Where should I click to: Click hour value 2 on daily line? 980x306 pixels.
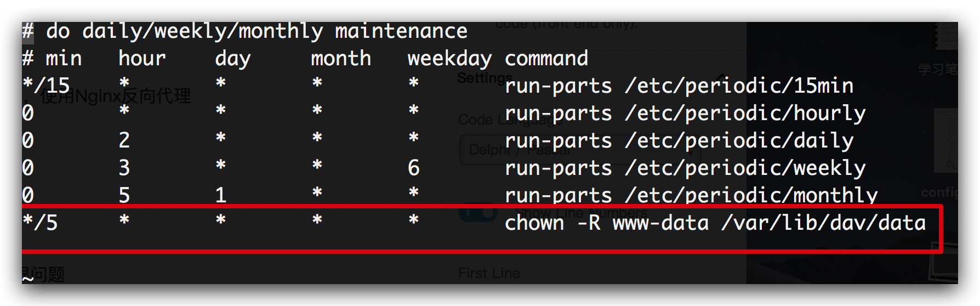click(x=124, y=140)
